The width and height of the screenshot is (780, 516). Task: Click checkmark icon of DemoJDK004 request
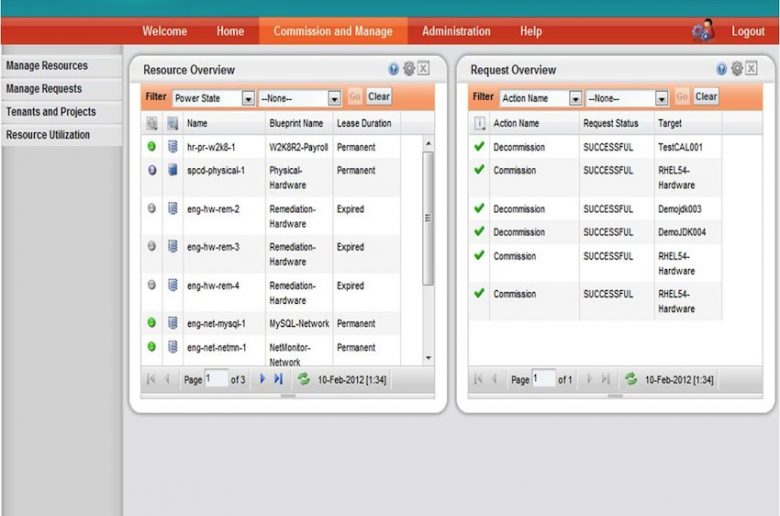[x=479, y=231]
